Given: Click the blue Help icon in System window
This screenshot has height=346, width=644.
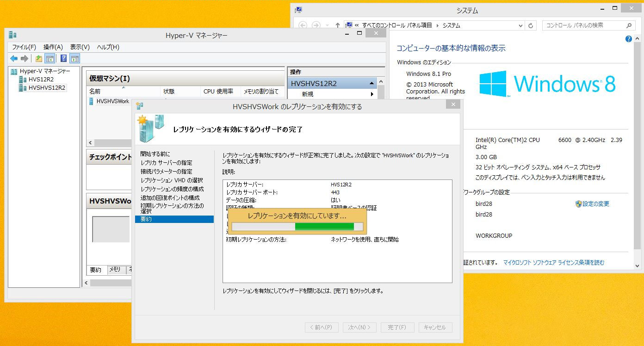Looking at the screenshot, I should (x=629, y=39).
